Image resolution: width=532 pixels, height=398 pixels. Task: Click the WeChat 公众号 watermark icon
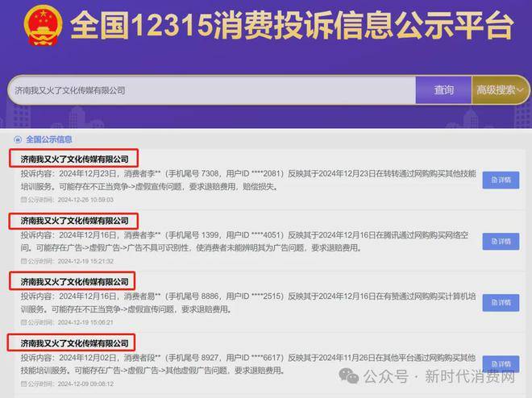[x=348, y=375]
